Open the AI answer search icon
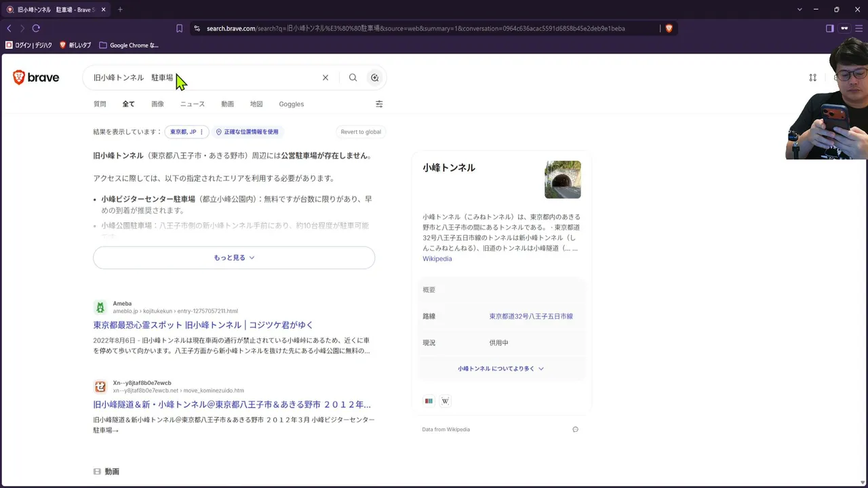This screenshot has width=868, height=488. pyautogui.click(x=374, y=77)
